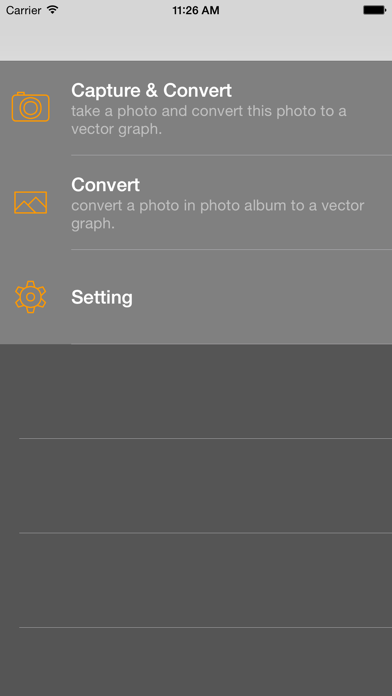This screenshot has width=392, height=696.
Task: Tap blank area right of Setting label
Action: 262,297
